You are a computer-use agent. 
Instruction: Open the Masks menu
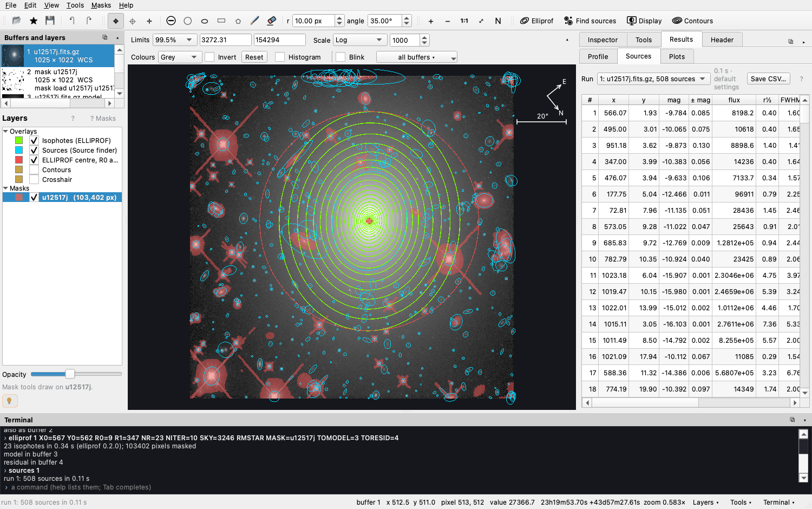[101, 5]
